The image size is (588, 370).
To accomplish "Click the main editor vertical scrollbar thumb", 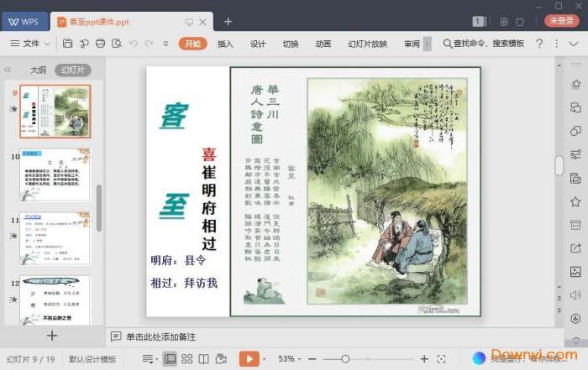I will (559, 165).
